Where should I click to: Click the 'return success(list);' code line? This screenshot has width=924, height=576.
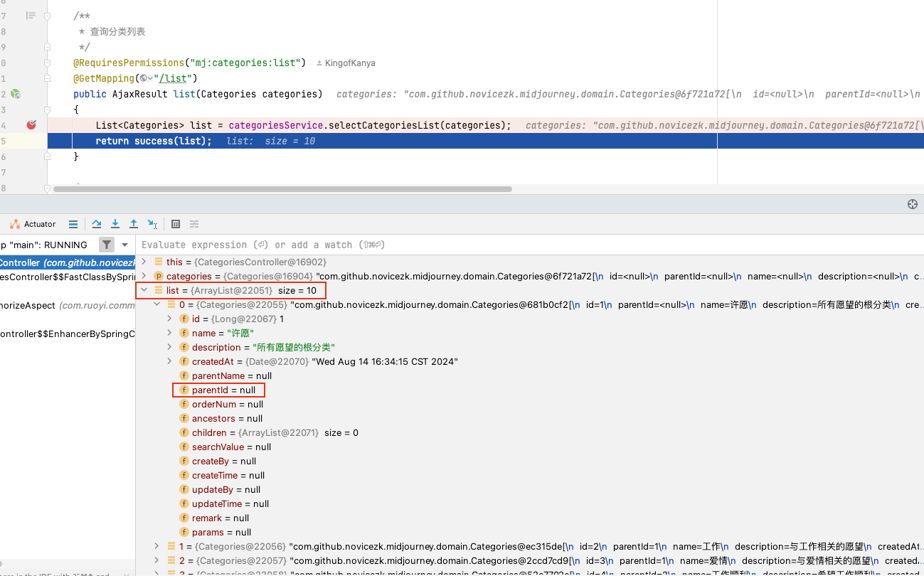tap(154, 141)
